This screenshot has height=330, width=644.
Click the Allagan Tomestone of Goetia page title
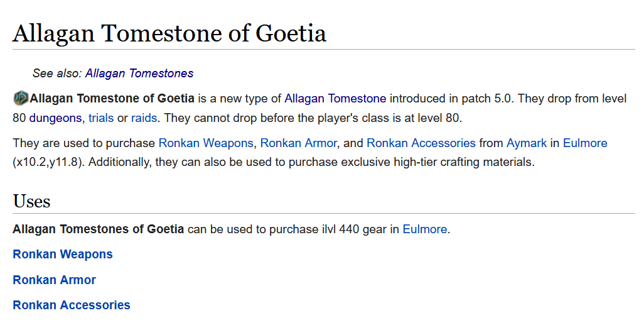(x=169, y=33)
